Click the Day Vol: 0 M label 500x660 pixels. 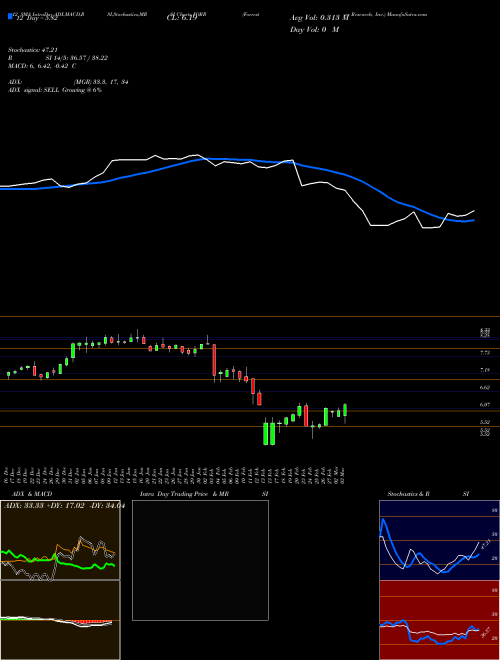pos(314,30)
